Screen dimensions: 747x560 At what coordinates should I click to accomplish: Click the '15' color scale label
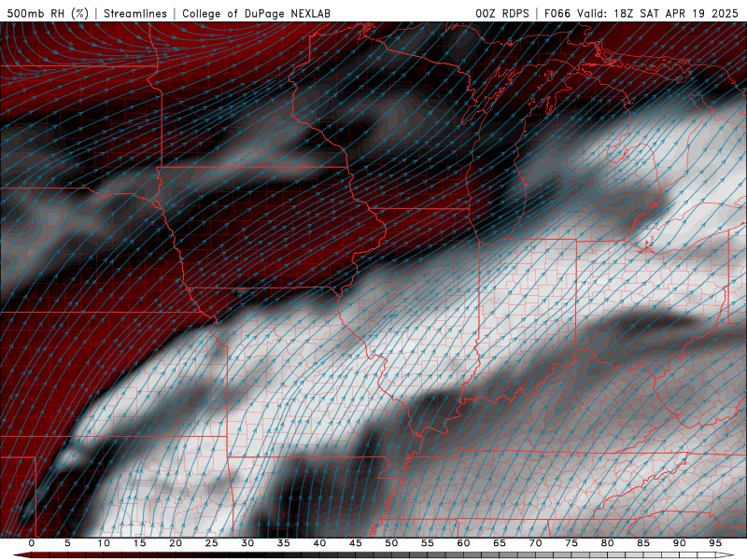[x=139, y=543]
